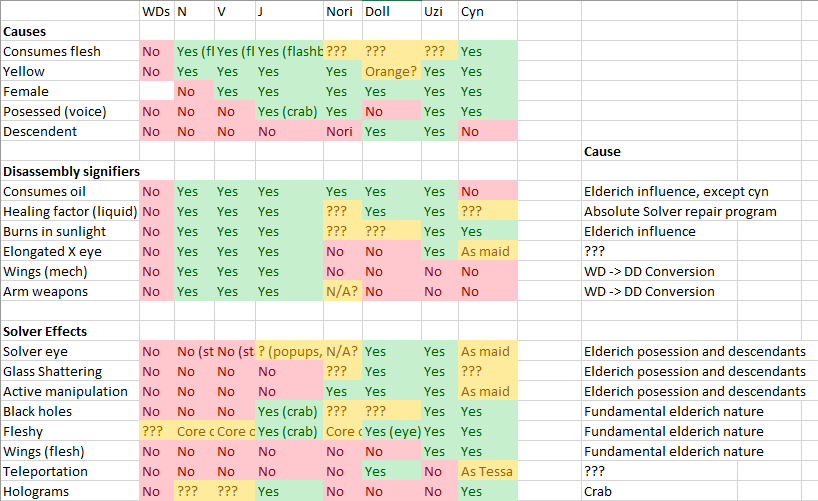Click the 'Uzi' column header cell
The width and height of the screenshot is (818, 501).
click(x=440, y=11)
